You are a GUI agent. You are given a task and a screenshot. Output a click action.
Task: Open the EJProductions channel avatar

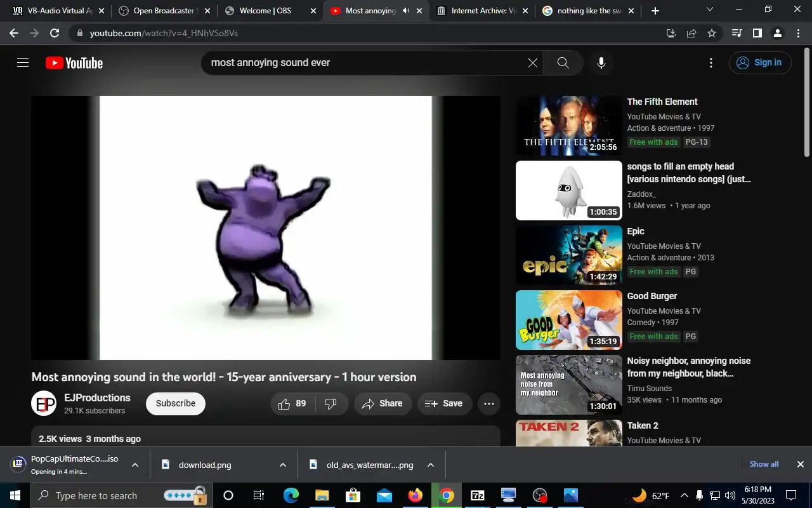tap(44, 403)
